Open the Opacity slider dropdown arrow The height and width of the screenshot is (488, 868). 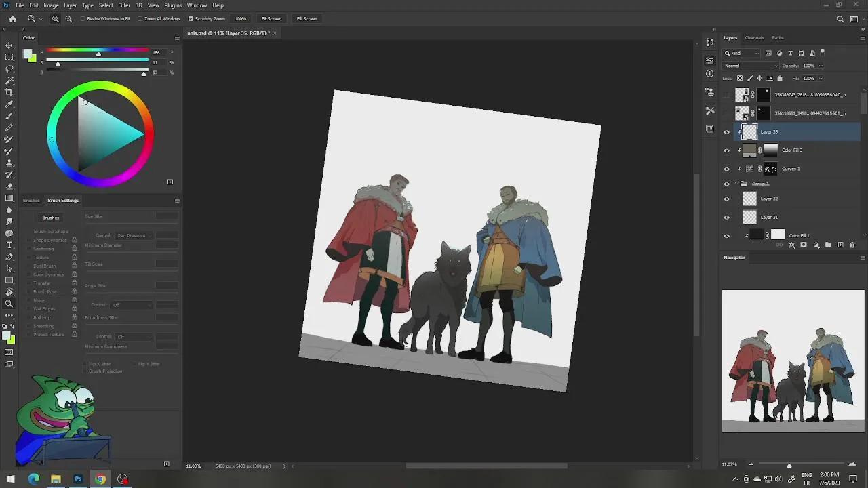pyautogui.click(x=821, y=66)
